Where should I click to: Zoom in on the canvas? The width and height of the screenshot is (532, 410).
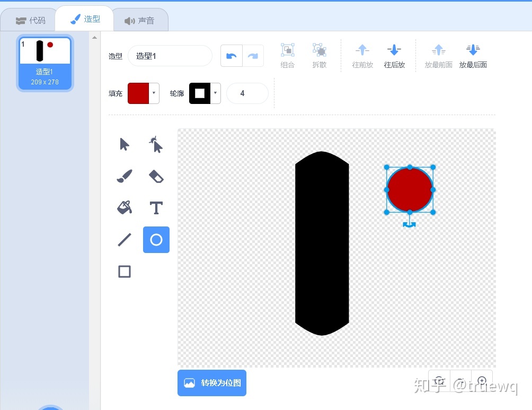482,381
